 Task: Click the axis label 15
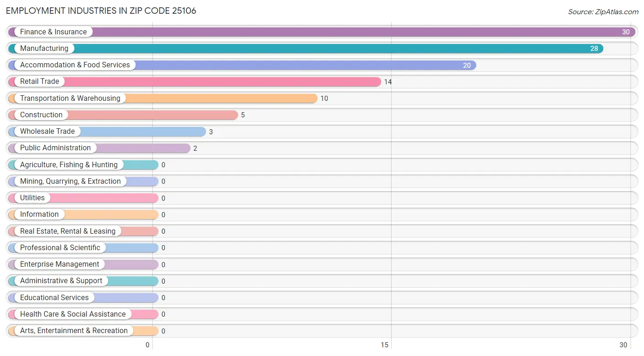click(x=385, y=345)
